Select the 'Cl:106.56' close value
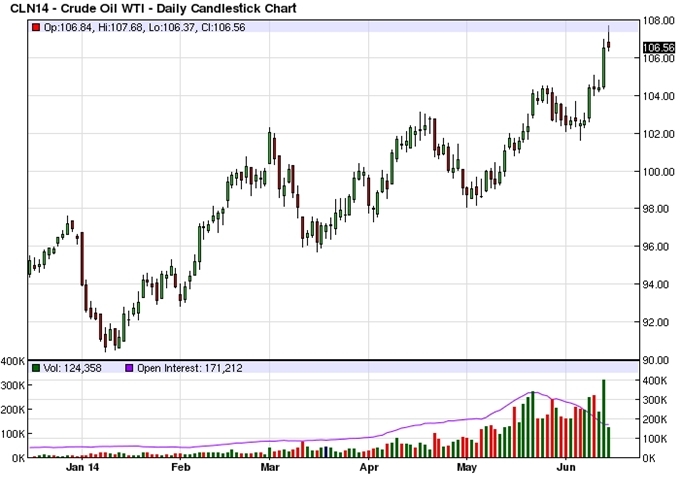The width and height of the screenshot is (680, 497). (x=223, y=27)
